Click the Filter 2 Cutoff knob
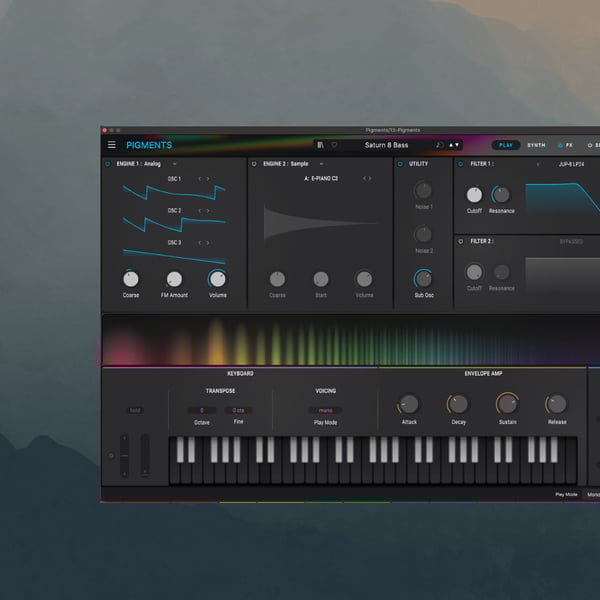 (x=474, y=272)
